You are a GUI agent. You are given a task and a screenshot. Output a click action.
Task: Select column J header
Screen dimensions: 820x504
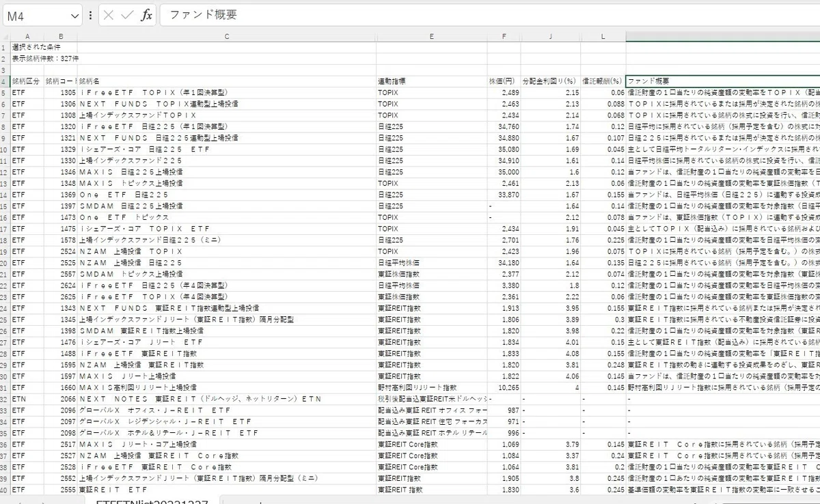click(551, 36)
